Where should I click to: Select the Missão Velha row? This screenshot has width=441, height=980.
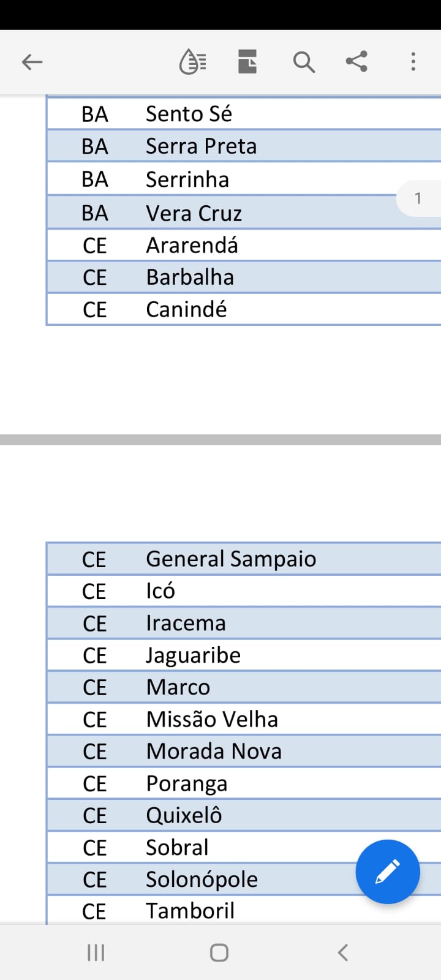click(244, 719)
